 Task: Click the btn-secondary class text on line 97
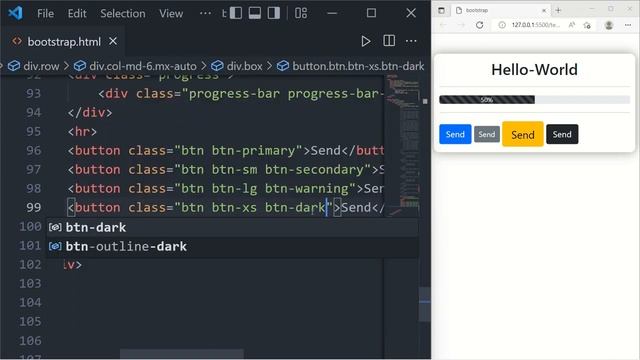[x=314, y=169]
